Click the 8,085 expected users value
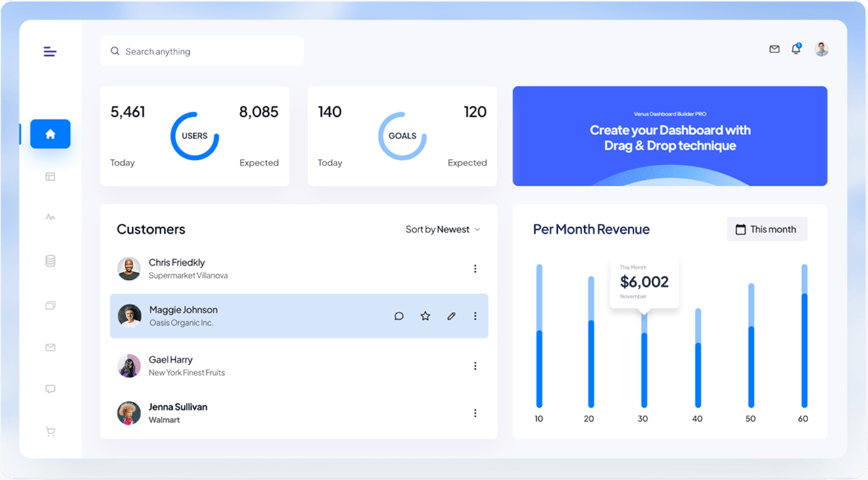This screenshot has width=868, height=480. tap(259, 112)
